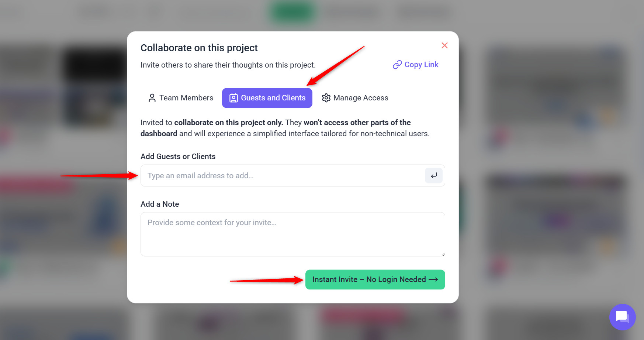Click the Add a Note label
Image resolution: width=644 pixels, height=340 pixels.
[160, 204]
